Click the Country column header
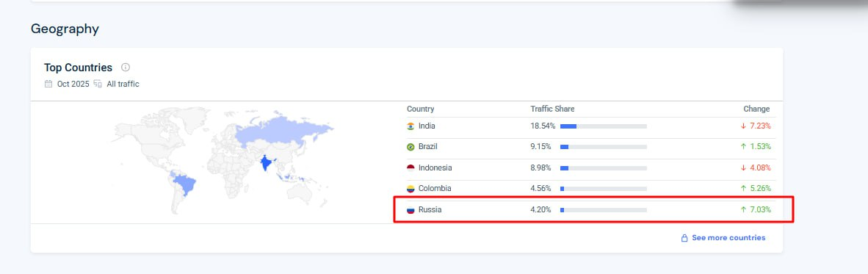Image resolution: width=868 pixels, height=274 pixels. pos(420,109)
